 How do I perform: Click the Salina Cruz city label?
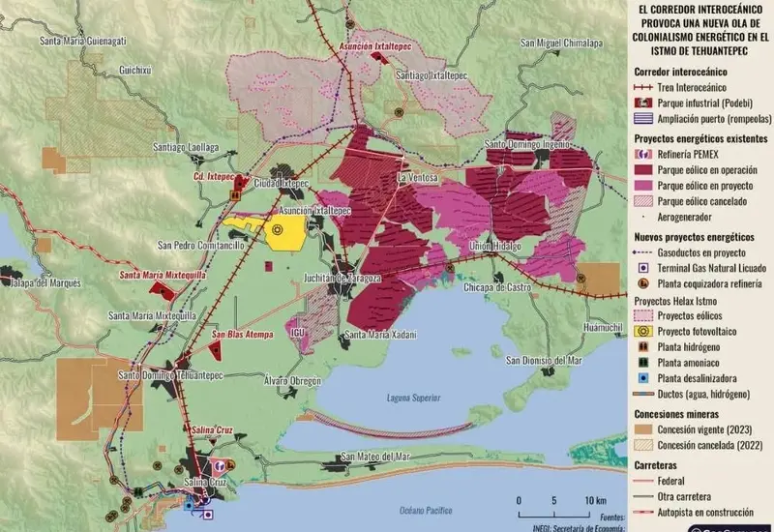click(x=205, y=482)
